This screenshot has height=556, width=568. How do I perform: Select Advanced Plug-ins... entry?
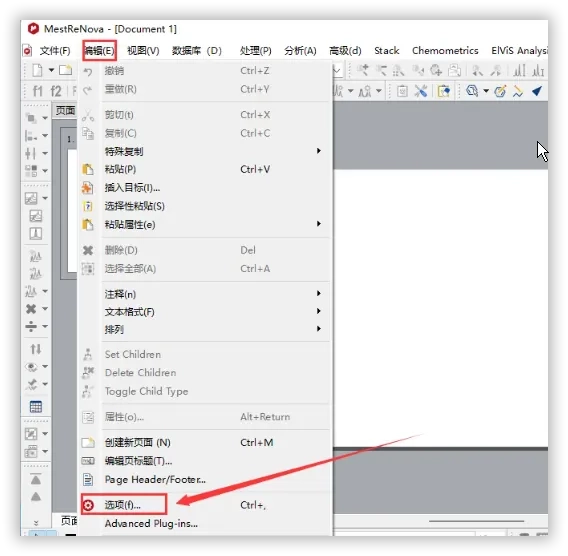[151, 523]
